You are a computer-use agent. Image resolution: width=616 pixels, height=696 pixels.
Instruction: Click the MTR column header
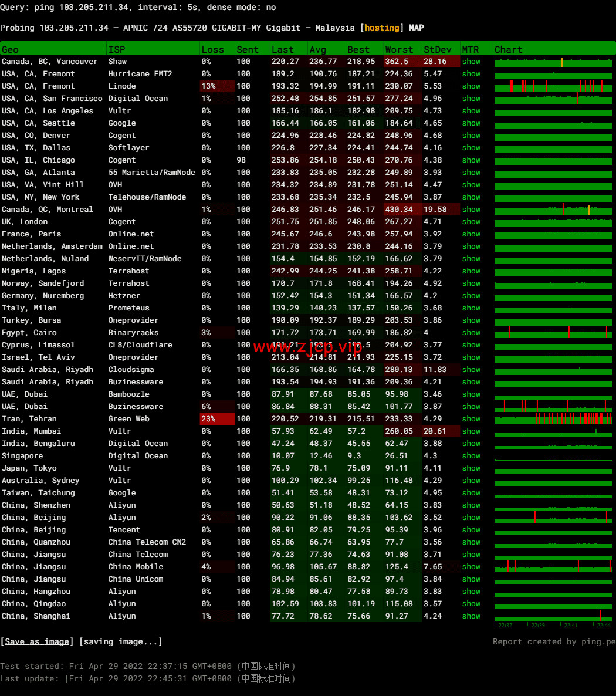pyautogui.click(x=471, y=50)
